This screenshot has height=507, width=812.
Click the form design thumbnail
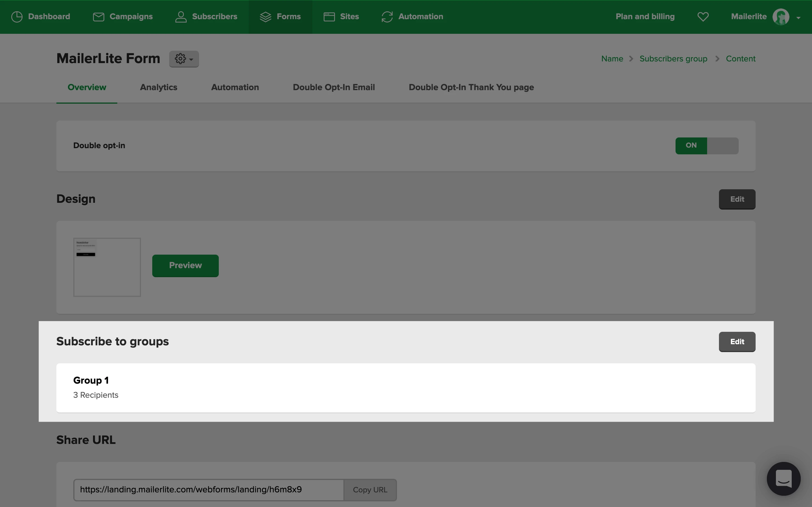click(107, 267)
